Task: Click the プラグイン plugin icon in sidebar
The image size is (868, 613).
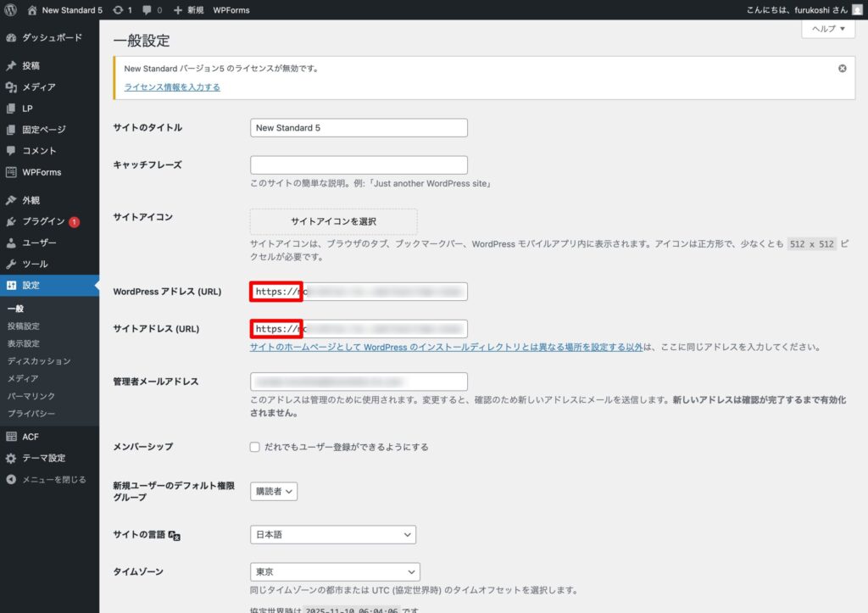Action: coord(11,221)
